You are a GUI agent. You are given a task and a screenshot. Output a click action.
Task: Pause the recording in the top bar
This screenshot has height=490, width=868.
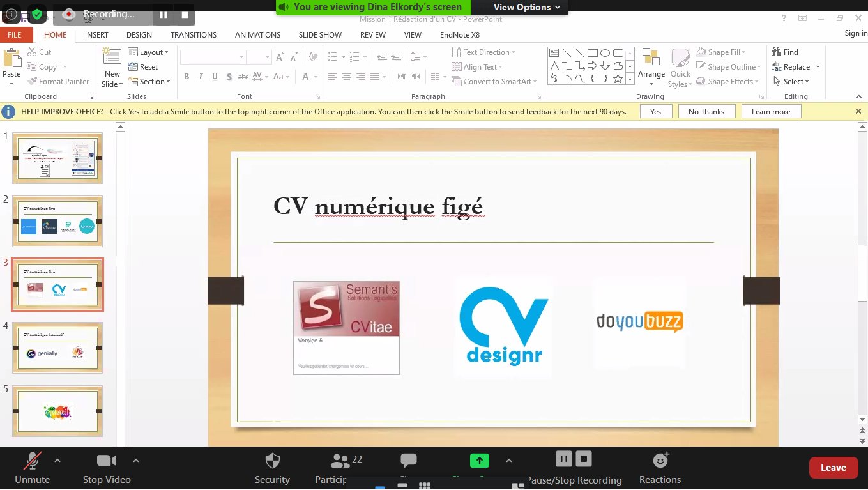tap(164, 14)
